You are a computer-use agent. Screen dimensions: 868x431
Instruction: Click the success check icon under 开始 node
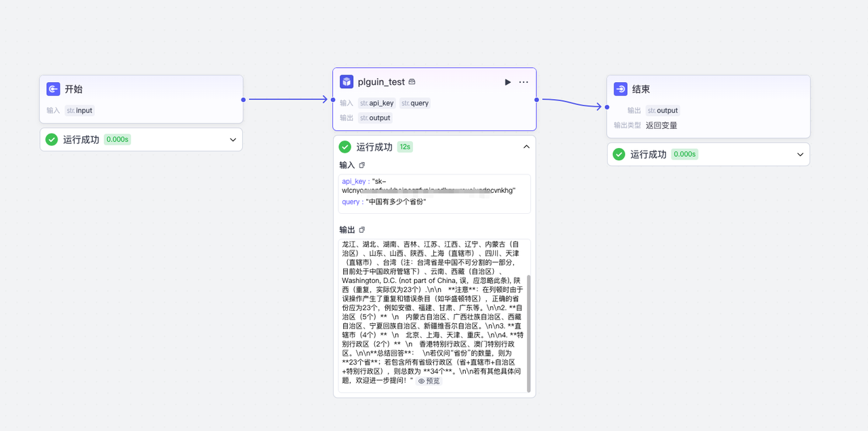52,139
